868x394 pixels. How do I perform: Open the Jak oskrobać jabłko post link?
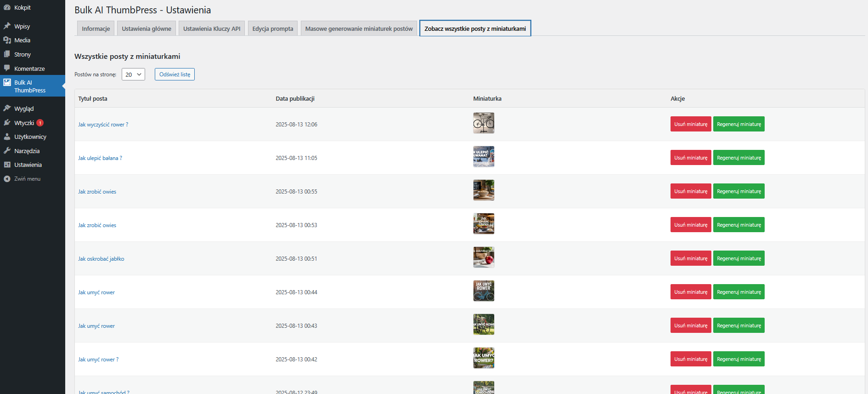tap(101, 259)
